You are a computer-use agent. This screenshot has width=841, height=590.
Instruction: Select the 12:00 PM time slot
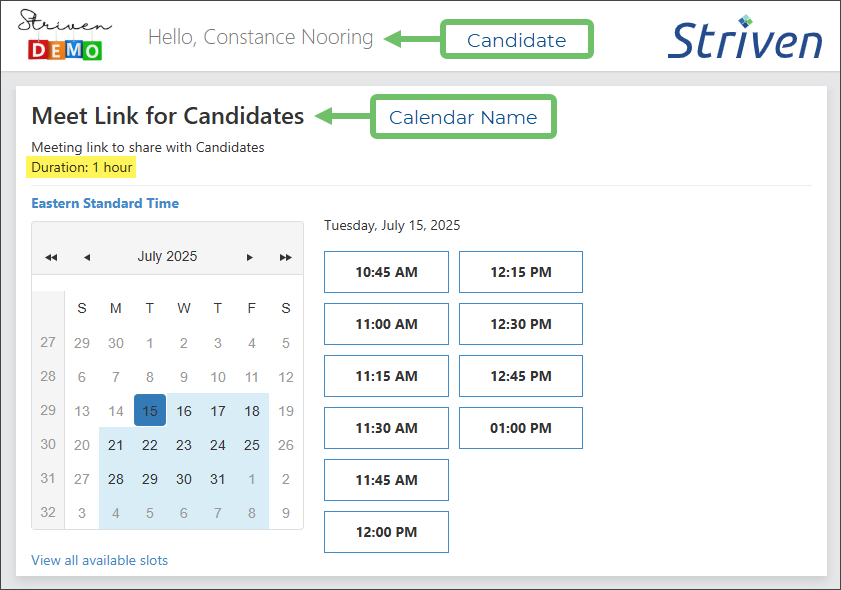[386, 531]
